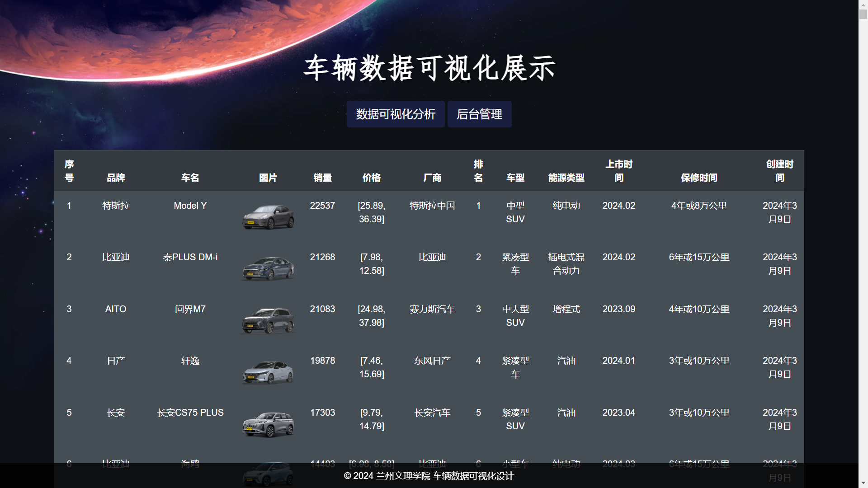The image size is (868, 488).
Task: Select the 4年或8万公里 warranty cell
Action: [699, 206]
